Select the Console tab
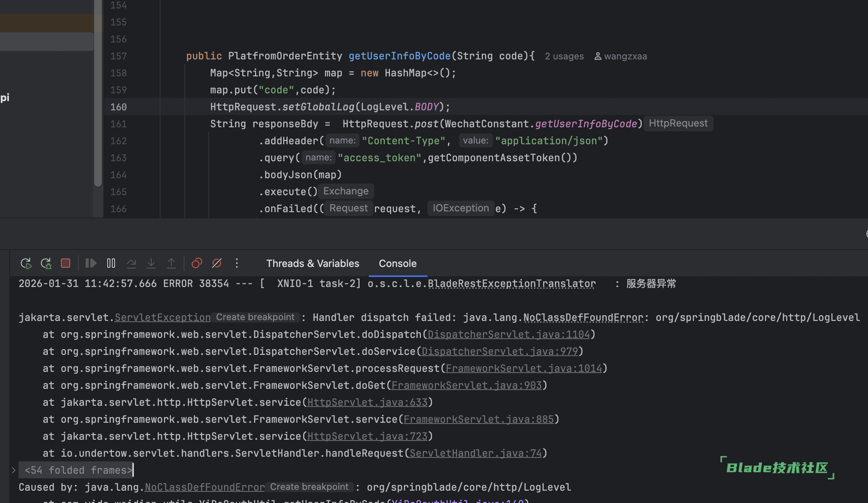868x503 pixels. [397, 263]
